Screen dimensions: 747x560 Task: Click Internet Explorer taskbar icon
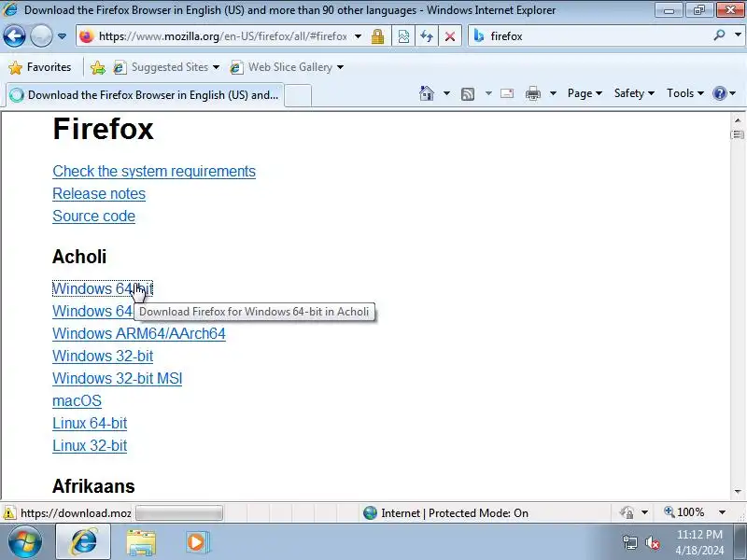(x=83, y=542)
